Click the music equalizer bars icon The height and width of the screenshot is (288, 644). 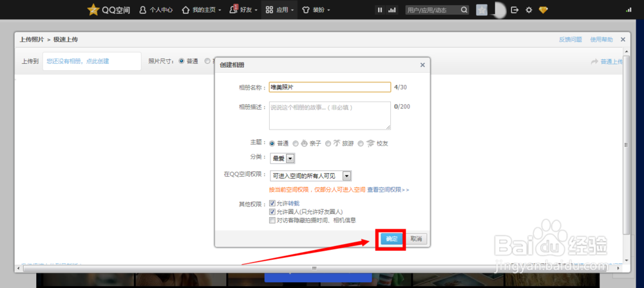392,10
